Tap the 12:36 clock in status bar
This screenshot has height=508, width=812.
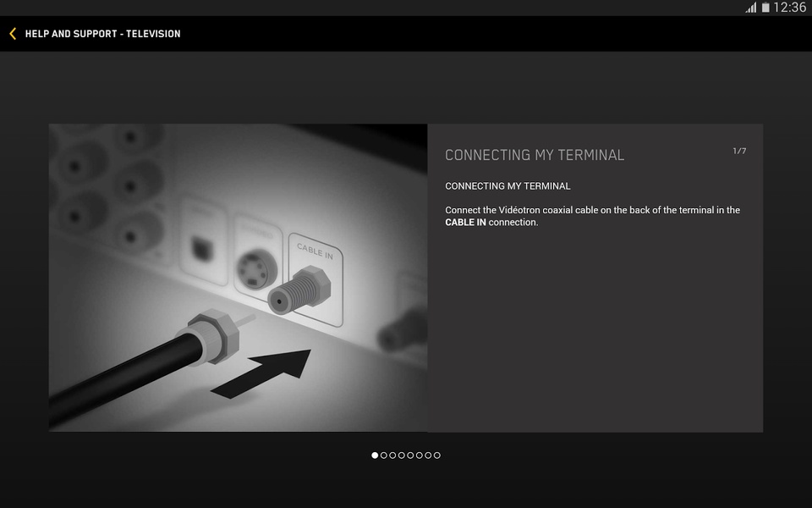click(x=790, y=8)
